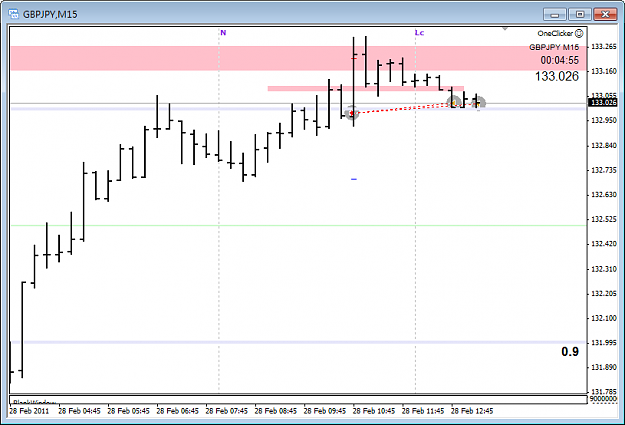Click the 131.890 price axis label

click(603, 367)
